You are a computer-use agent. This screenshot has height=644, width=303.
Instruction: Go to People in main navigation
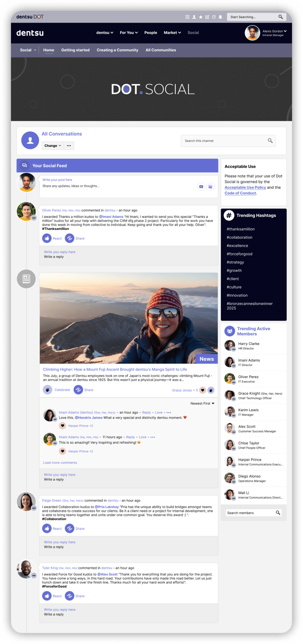click(151, 33)
